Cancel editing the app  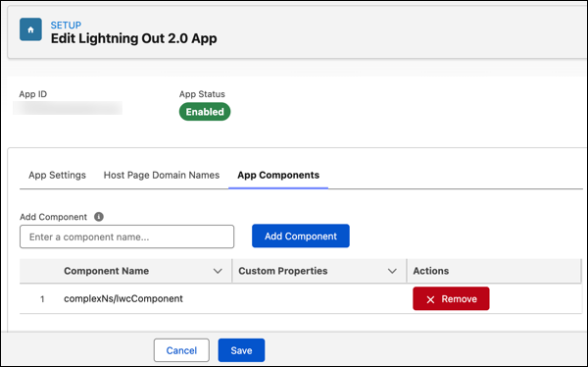pyautogui.click(x=181, y=350)
